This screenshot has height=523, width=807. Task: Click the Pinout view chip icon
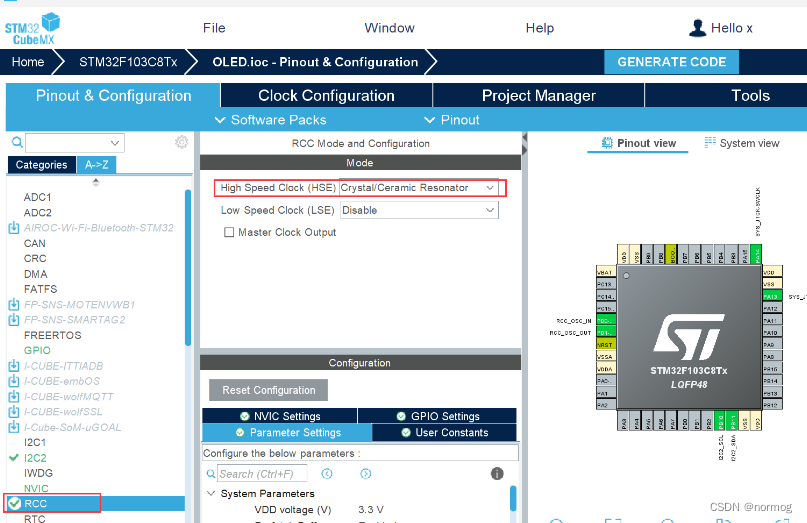607,143
